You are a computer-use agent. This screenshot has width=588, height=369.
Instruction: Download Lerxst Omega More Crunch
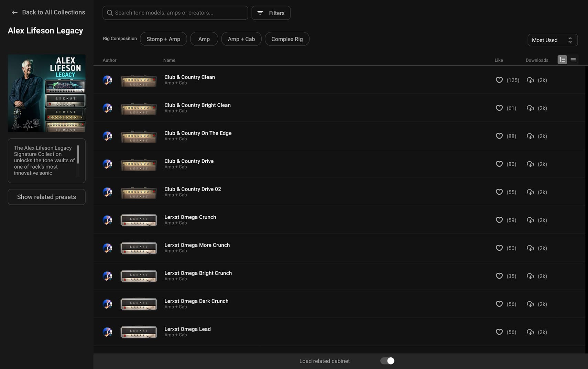pyautogui.click(x=531, y=248)
